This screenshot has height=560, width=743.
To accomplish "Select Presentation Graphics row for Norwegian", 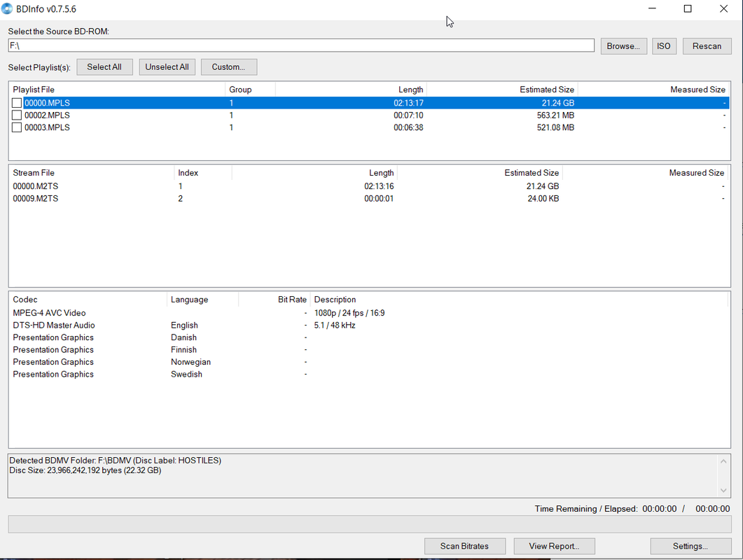I will [369, 362].
